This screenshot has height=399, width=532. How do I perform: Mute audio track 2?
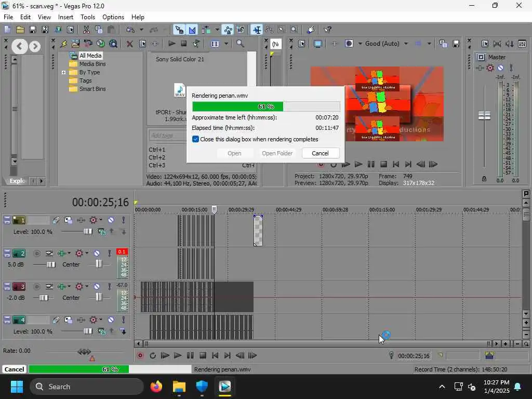(97, 254)
